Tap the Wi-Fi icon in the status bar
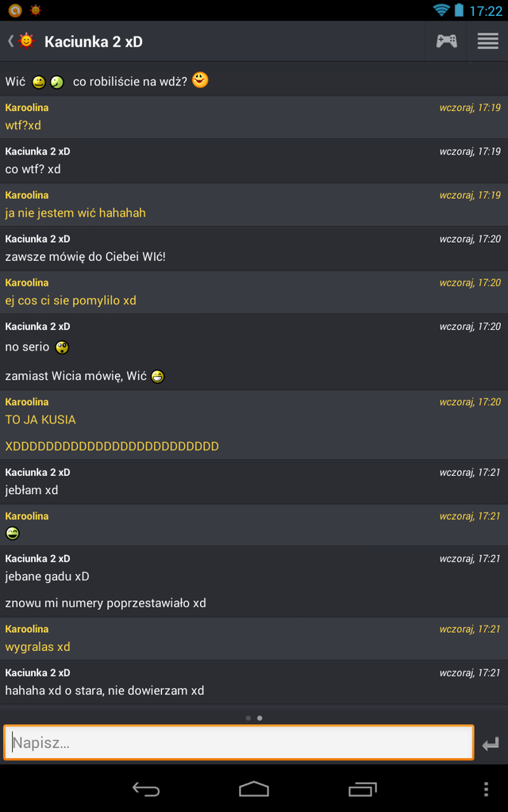Screen dimensions: 508x812 pos(441,10)
